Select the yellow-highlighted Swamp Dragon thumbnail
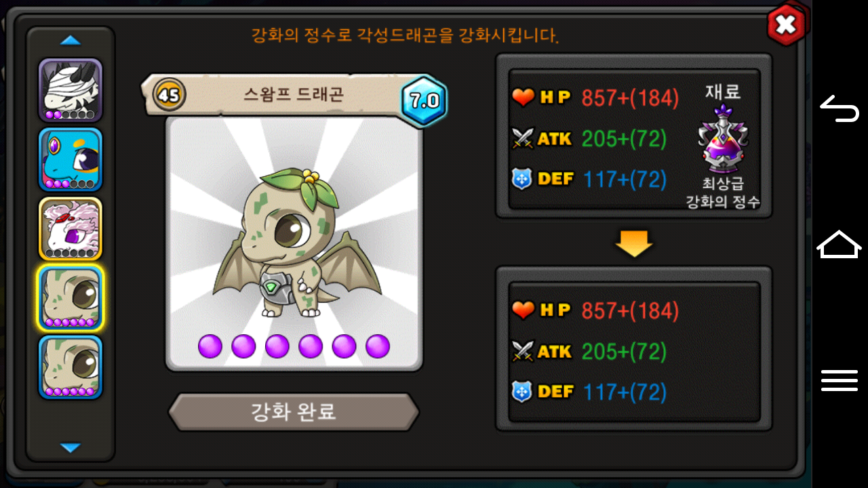The image size is (868, 488). (x=71, y=298)
